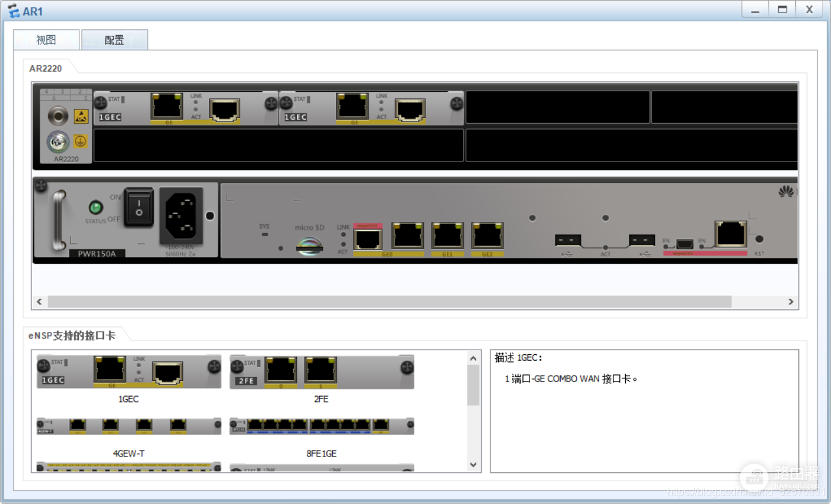Click the grounding terminal on AR2220 panel
The image size is (831, 504).
click(58, 141)
